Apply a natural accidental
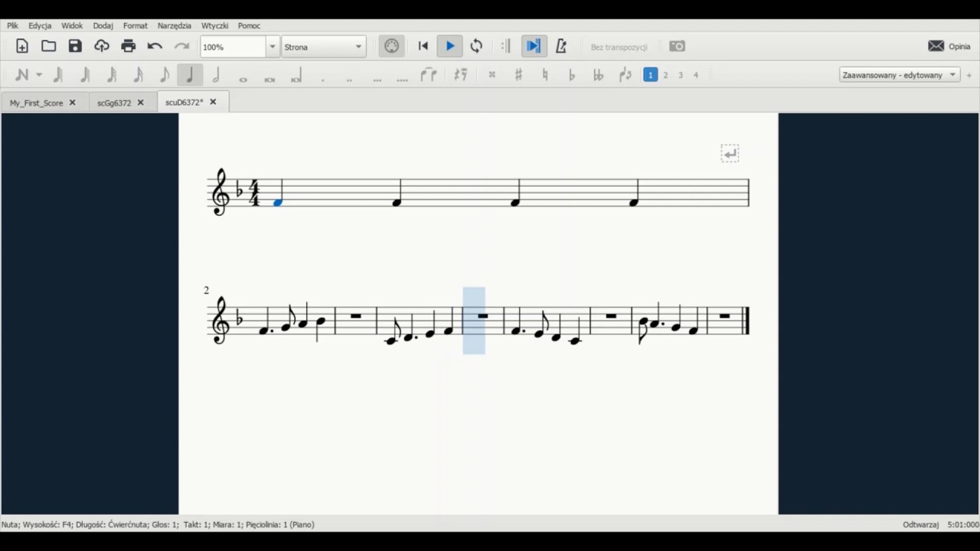Screen dimensions: 980x551 [545, 75]
